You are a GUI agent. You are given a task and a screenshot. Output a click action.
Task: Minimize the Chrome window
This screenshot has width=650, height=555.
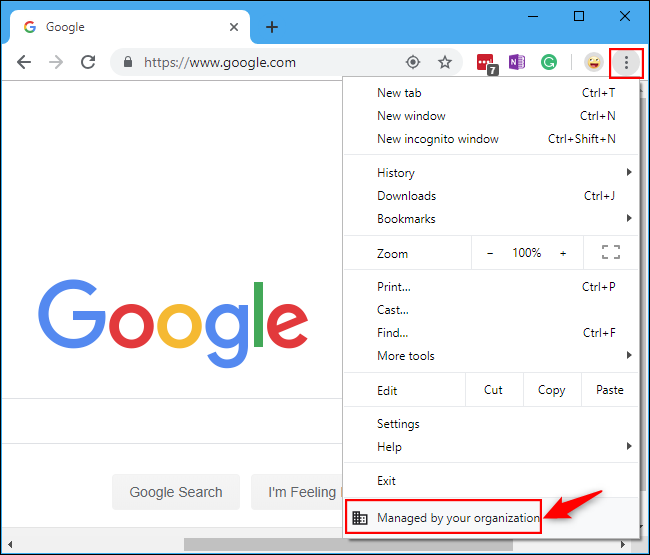(x=533, y=17)
